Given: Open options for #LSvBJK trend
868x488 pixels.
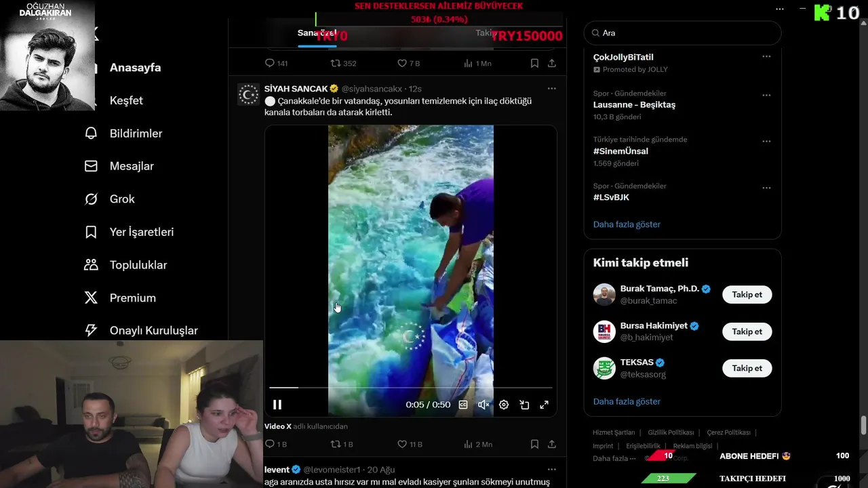Looking at the screenshot, I should point(766,187).
